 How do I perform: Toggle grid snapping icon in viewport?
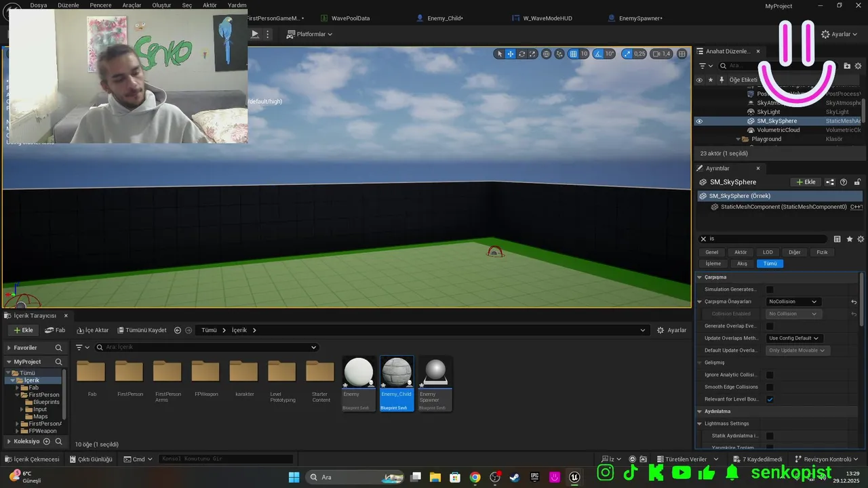point(574,54)
